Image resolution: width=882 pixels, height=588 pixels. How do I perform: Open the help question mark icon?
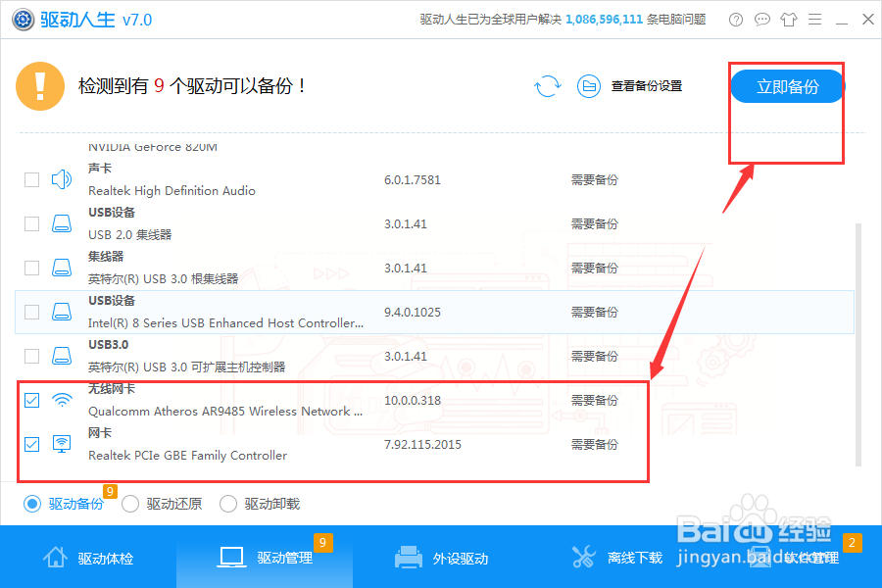736,20
